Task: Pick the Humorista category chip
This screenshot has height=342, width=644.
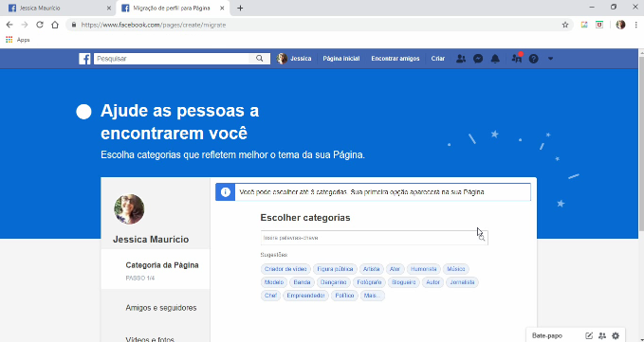Action: click(x=423, y=269)
